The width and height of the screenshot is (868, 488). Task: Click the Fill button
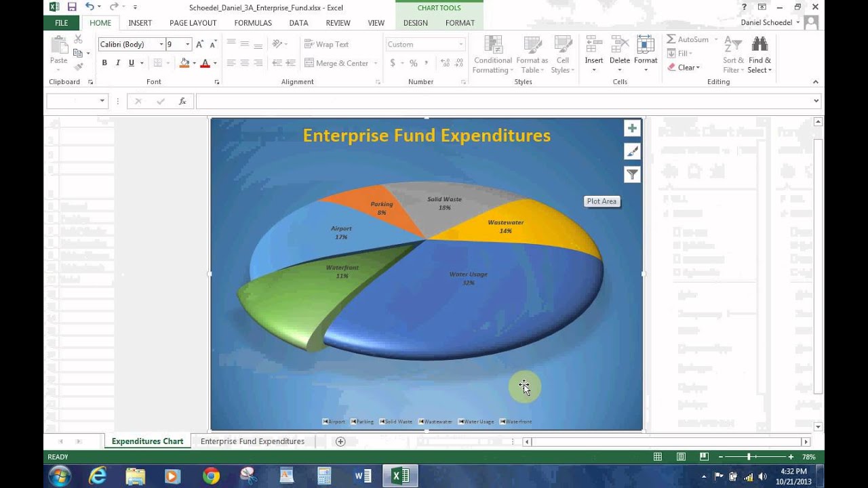tap(679, 53)
